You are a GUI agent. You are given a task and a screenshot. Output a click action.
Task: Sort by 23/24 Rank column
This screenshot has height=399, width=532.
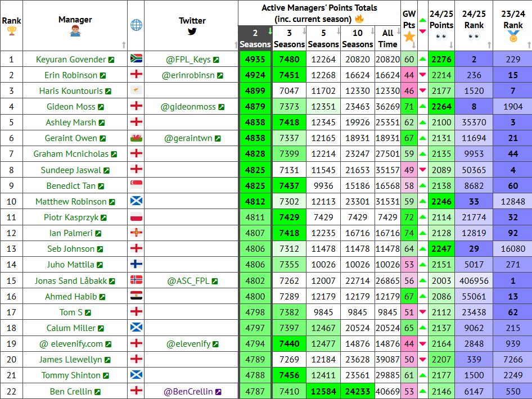[513, 25]
